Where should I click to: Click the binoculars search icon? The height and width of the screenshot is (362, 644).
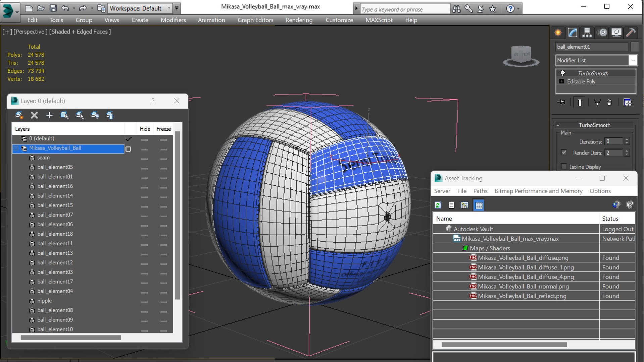coord(456,9)
